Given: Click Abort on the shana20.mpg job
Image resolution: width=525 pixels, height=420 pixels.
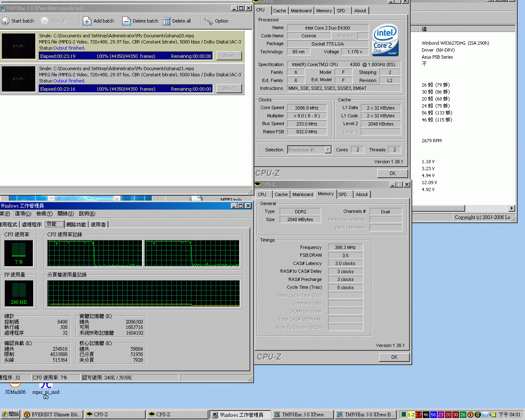Looking at the screenshot, I should click(x=229, y=56).
